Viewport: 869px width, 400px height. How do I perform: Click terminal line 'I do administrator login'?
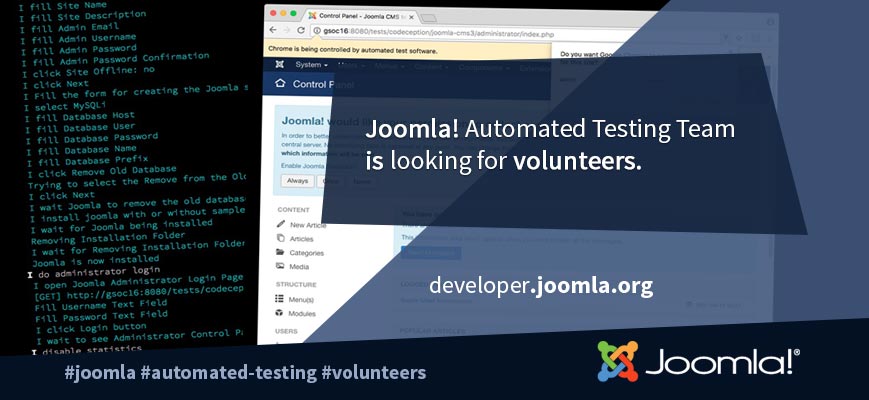[94, 272]
